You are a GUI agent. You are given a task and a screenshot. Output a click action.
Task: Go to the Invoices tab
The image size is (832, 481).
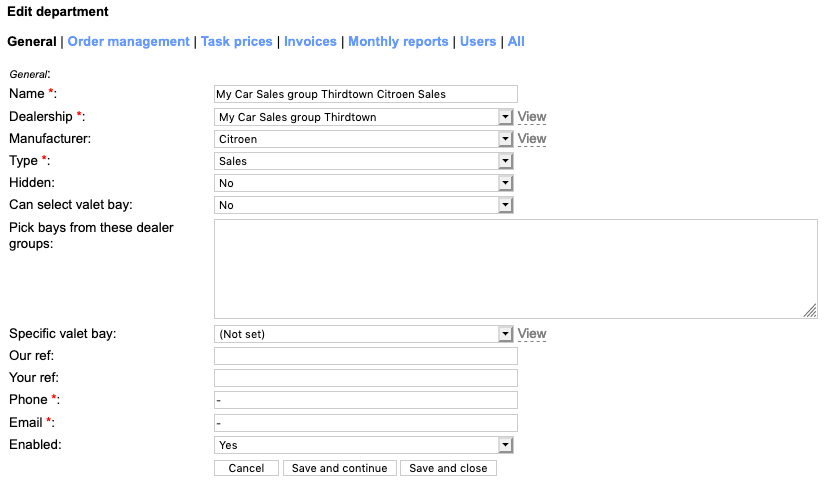(310, 42)
